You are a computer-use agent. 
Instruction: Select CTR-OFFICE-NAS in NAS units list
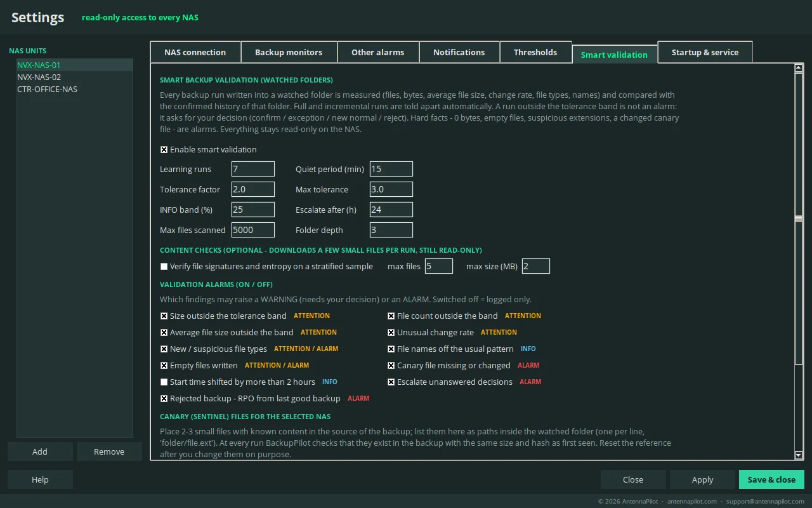tap(75, 89)
